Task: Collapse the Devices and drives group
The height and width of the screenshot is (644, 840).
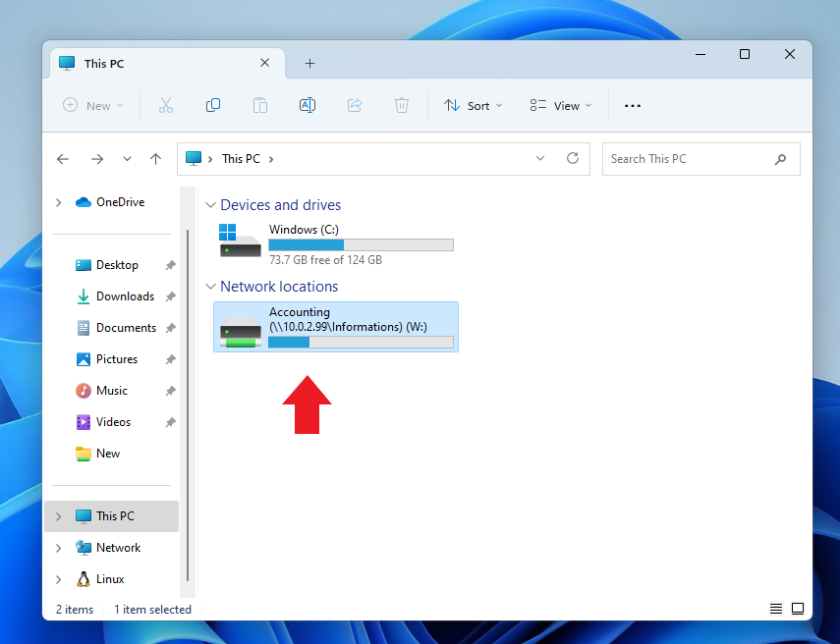Action: point(209,205)
